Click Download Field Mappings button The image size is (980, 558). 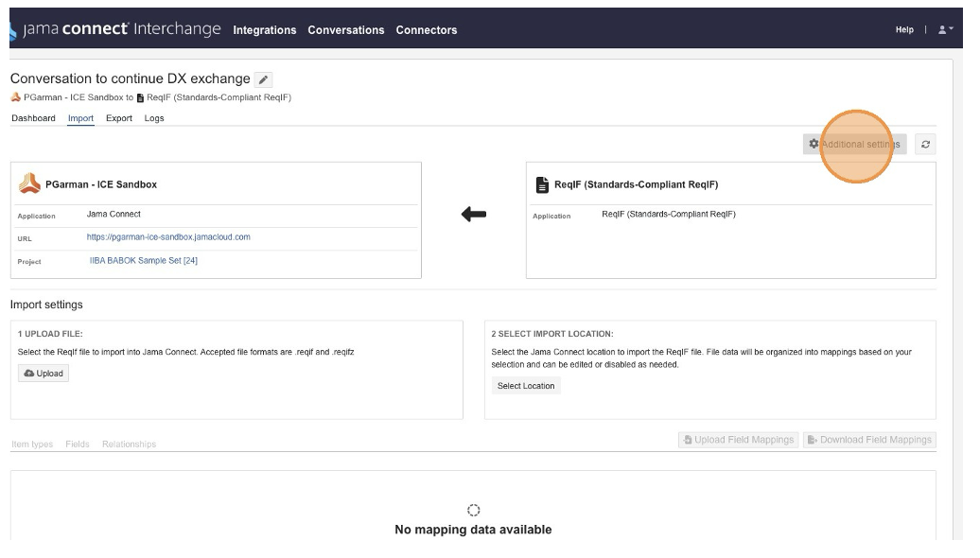869,440
